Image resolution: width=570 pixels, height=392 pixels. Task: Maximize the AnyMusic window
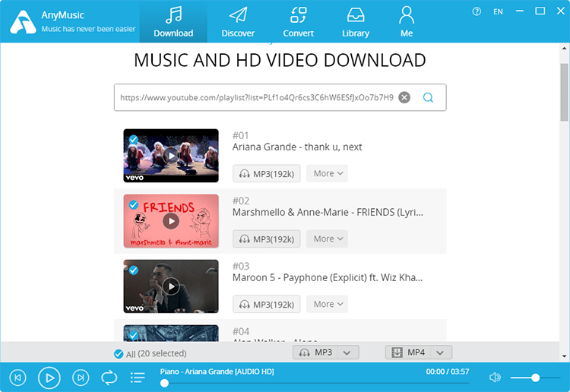pyautogui.click(x=540, y=11)
